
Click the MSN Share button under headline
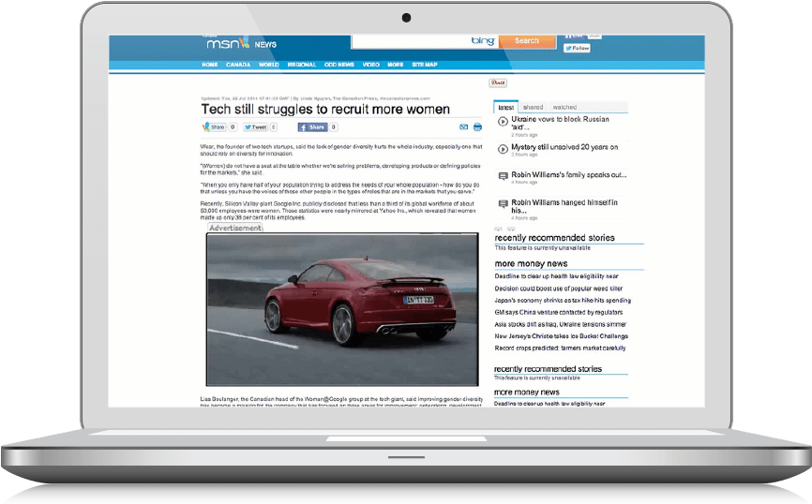[214, 126]
